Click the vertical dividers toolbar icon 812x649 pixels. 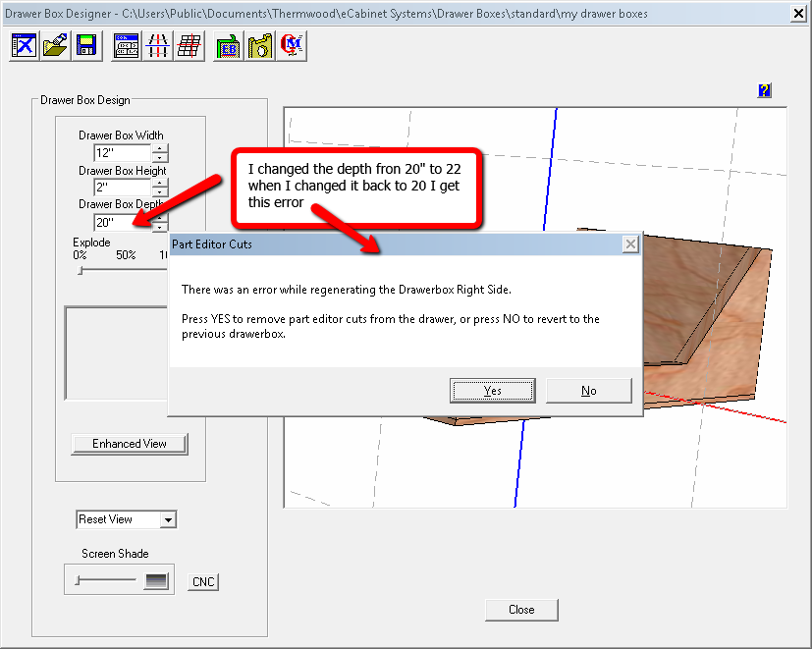click(157, 45)
